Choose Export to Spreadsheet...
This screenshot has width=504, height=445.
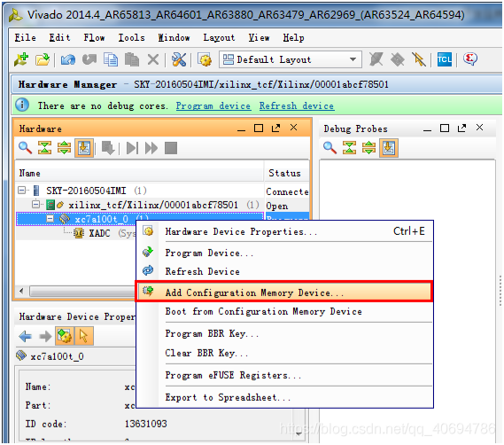pos(284,397)
